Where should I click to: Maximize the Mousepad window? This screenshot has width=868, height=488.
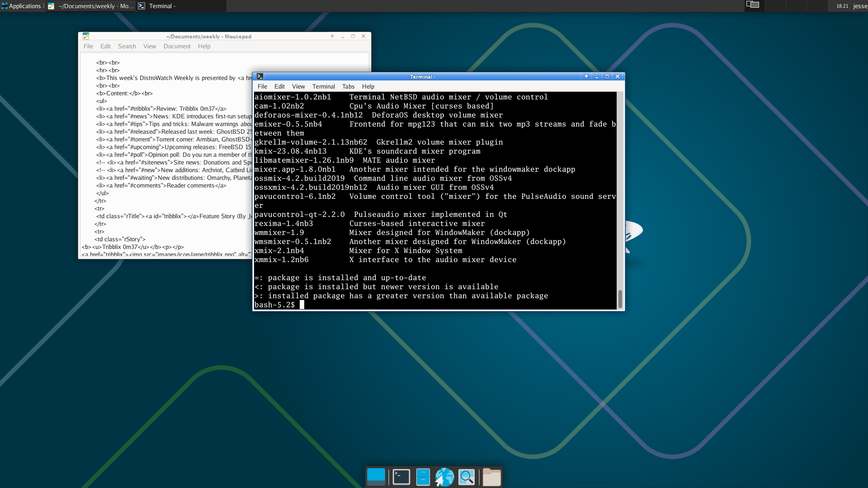click(353, 36)
